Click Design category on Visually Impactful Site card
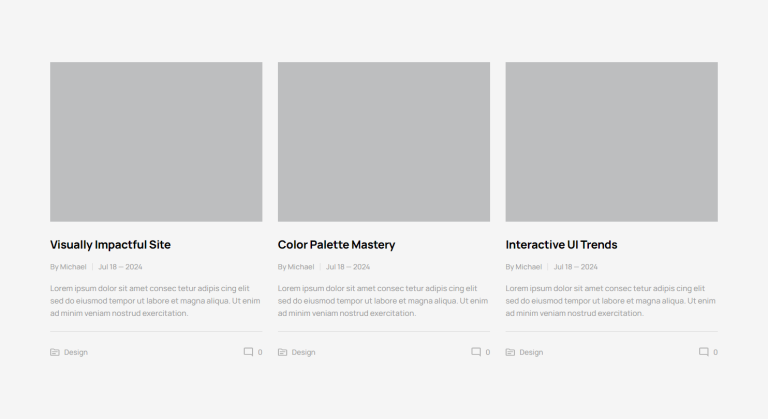768x419 pixels. [76, 352]
